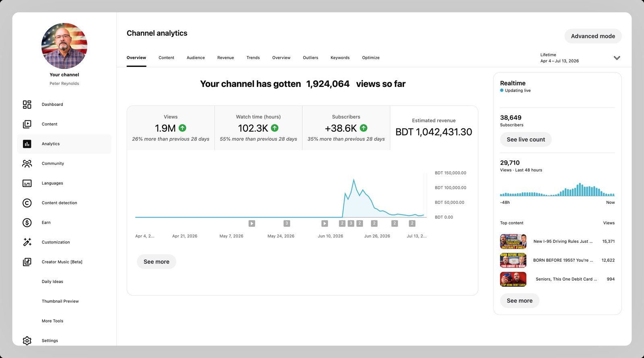Open the Community people icon
This screenshot has width=644, height=358.
[27, 163]
